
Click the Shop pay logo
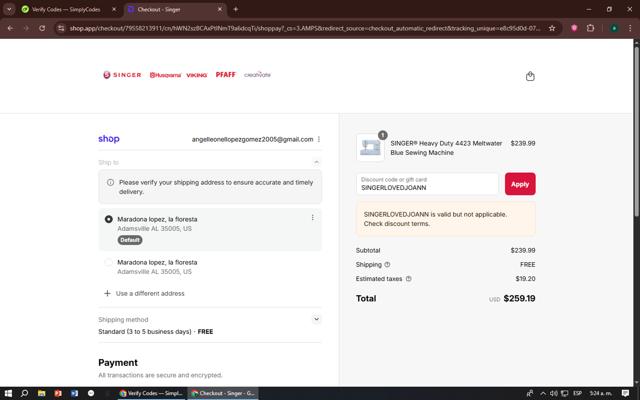pos(109,139)
